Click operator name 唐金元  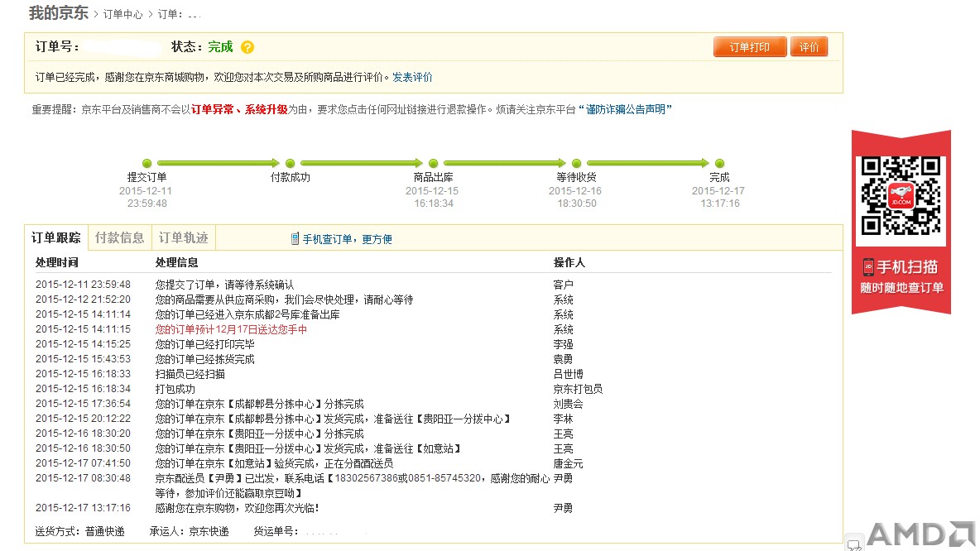point(568,463)
